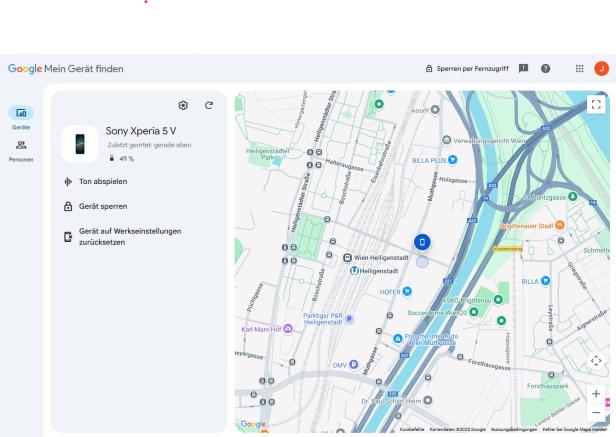
Task: Open Kurzbefehle link below map
Action: (412, 430)
